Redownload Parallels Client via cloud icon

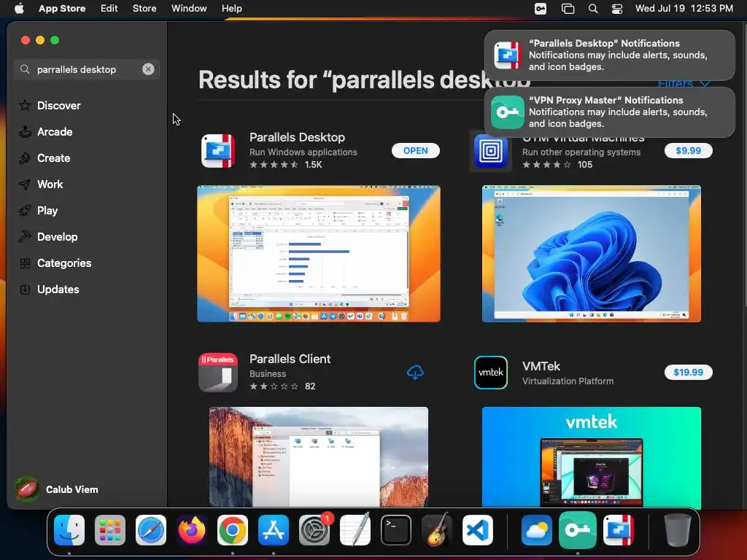[415, 373]
